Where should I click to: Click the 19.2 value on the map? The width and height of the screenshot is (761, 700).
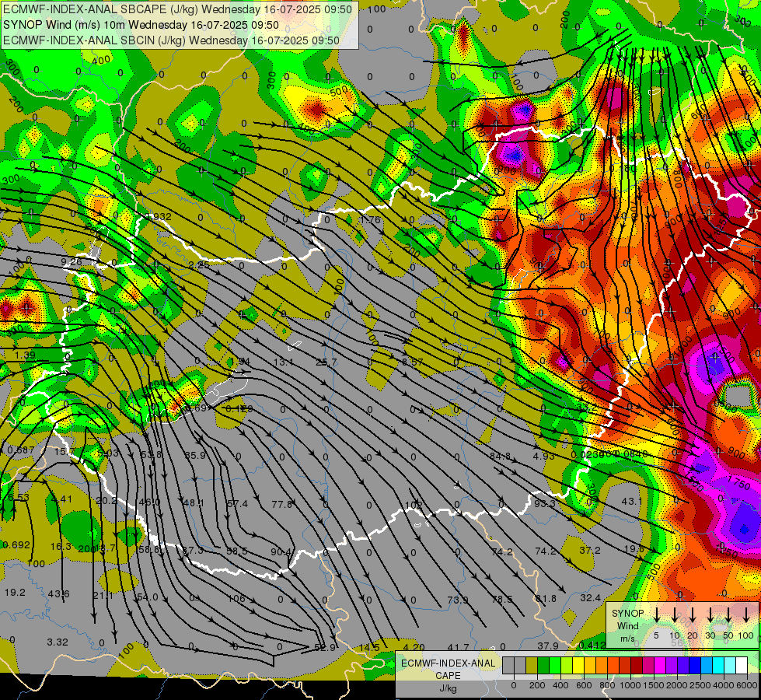pos(15,592)
